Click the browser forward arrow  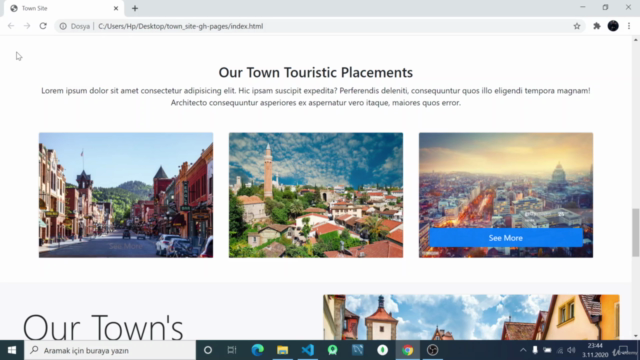27,26
